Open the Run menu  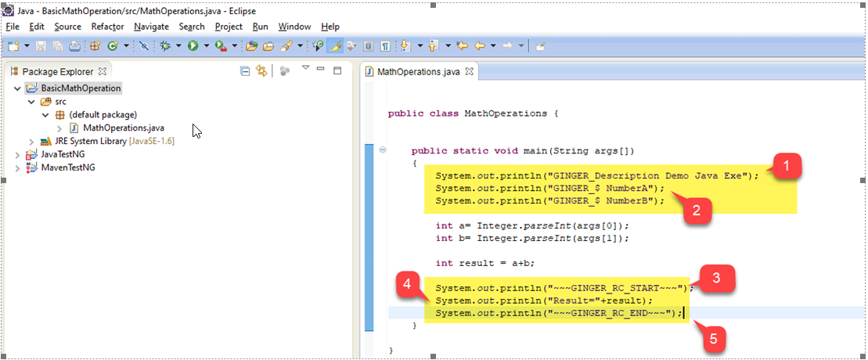[260, 27]
